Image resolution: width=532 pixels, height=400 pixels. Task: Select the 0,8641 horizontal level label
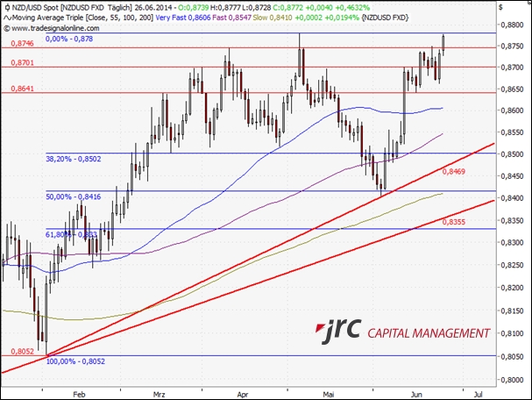(x=23, y=89)
